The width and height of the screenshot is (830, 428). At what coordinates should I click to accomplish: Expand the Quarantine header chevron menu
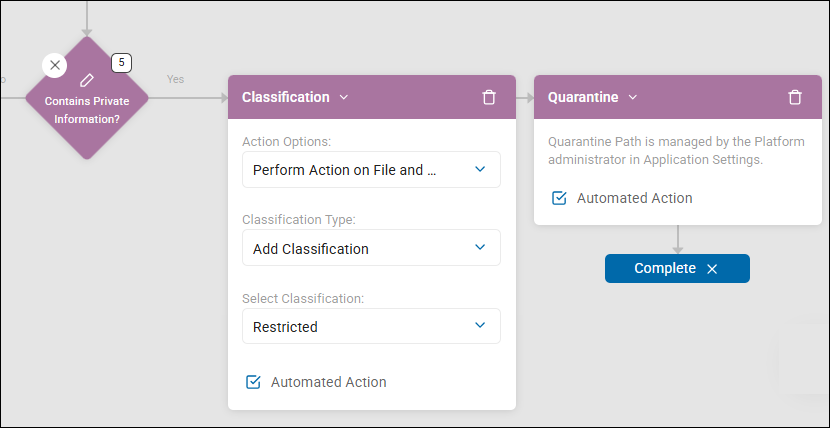coord(633,97)
